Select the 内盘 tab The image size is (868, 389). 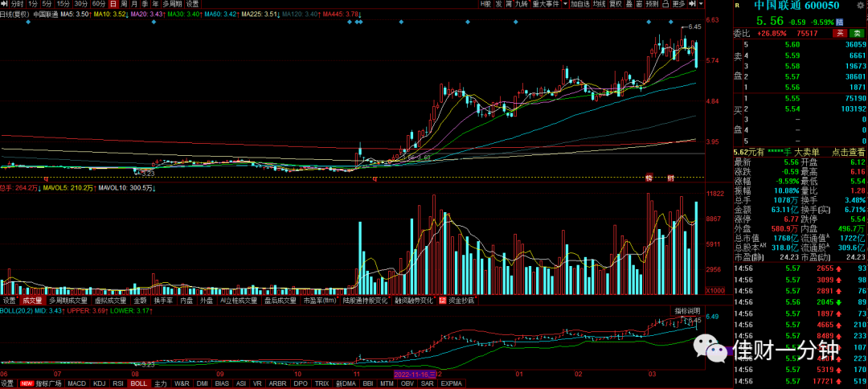coord(186,301)
